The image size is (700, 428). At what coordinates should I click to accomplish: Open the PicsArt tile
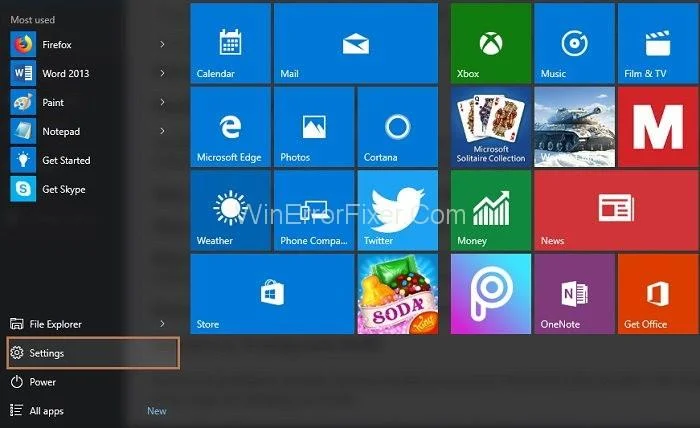coord(491,294)
